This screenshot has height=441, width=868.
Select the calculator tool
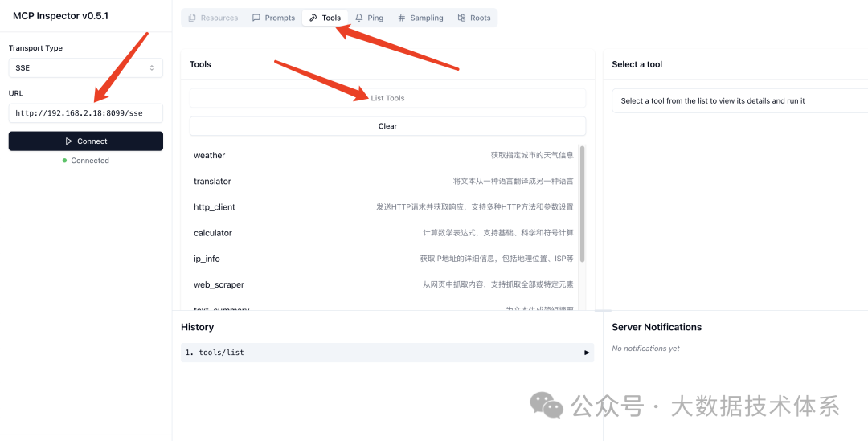pos(383,233)
